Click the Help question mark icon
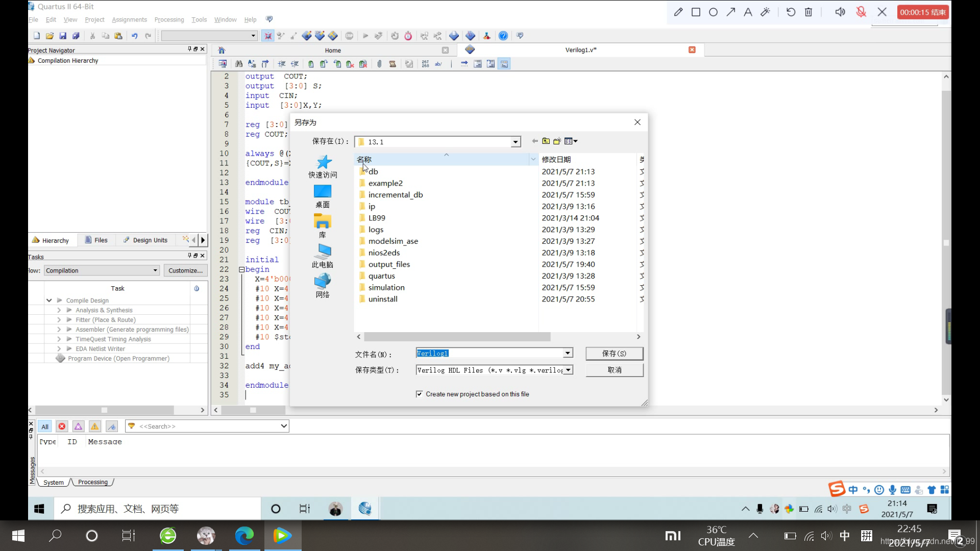 coord(503,36)
